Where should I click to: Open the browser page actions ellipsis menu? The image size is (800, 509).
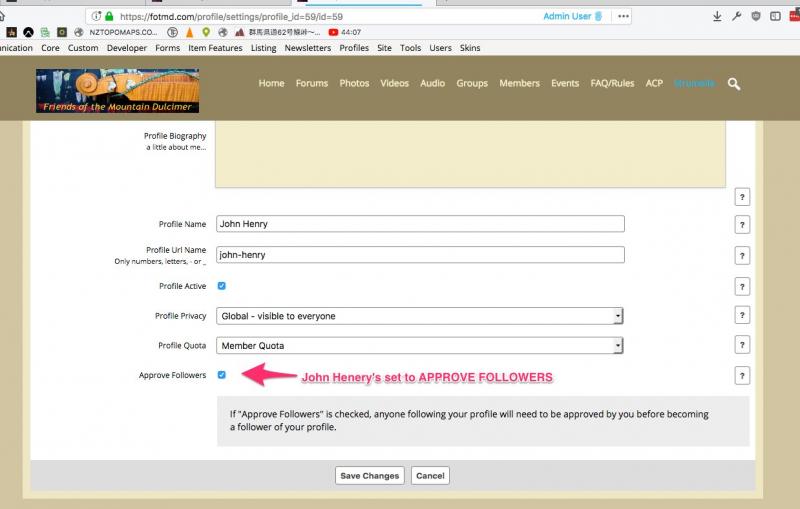coord(624,16)
